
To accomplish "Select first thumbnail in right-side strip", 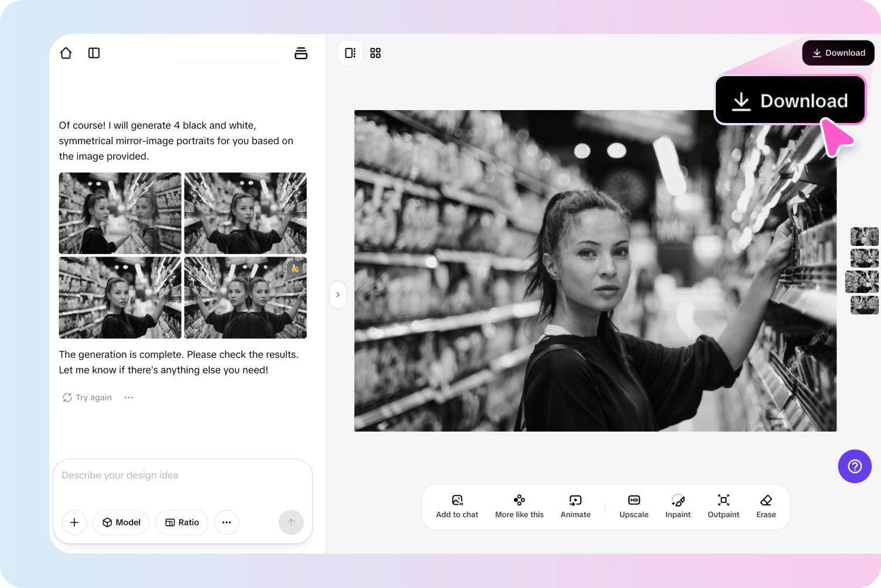I will 865,237.
